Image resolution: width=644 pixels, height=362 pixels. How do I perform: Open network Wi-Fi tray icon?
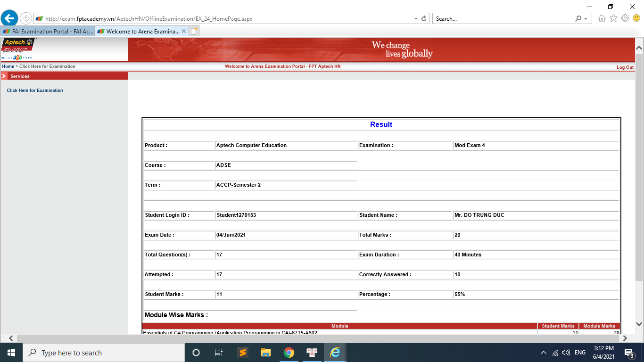coord(555,353)
